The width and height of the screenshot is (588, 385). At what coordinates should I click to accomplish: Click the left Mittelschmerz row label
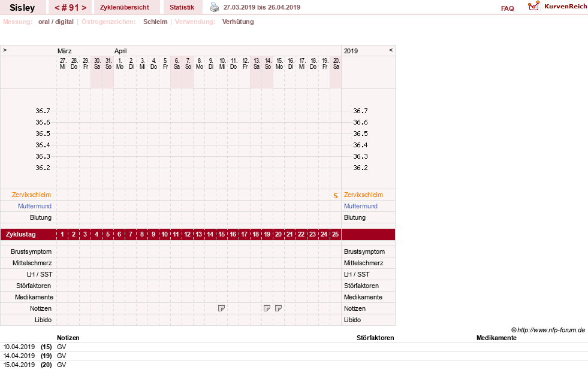click(x=32, y=263)
